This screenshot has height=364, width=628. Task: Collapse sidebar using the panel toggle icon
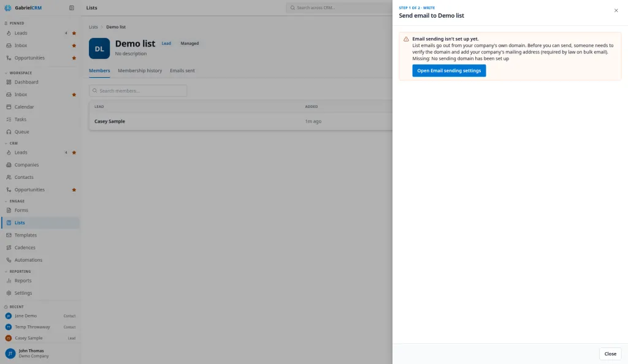click(72, 7)
